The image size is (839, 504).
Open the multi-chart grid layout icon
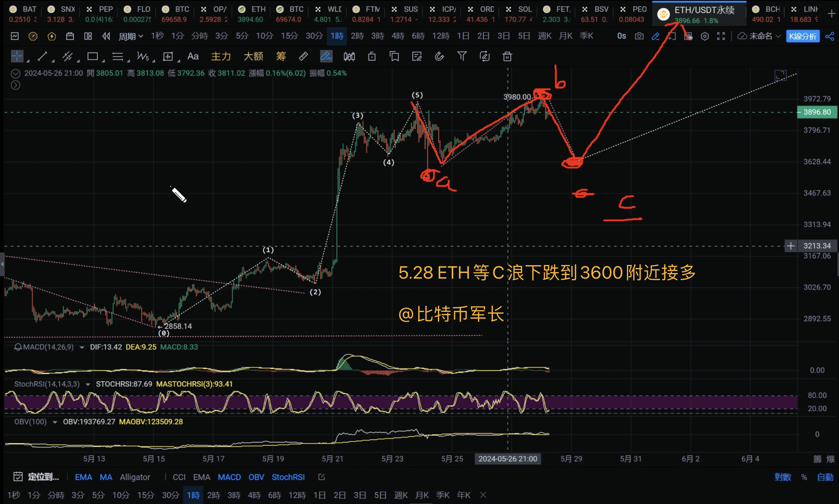[x=88, y=36]
